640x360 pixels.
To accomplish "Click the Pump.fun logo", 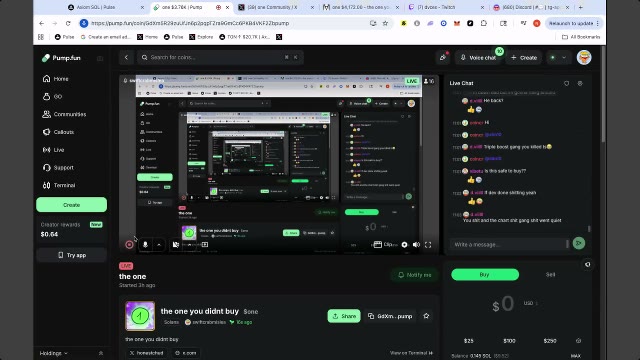I will tap(61, 58).
